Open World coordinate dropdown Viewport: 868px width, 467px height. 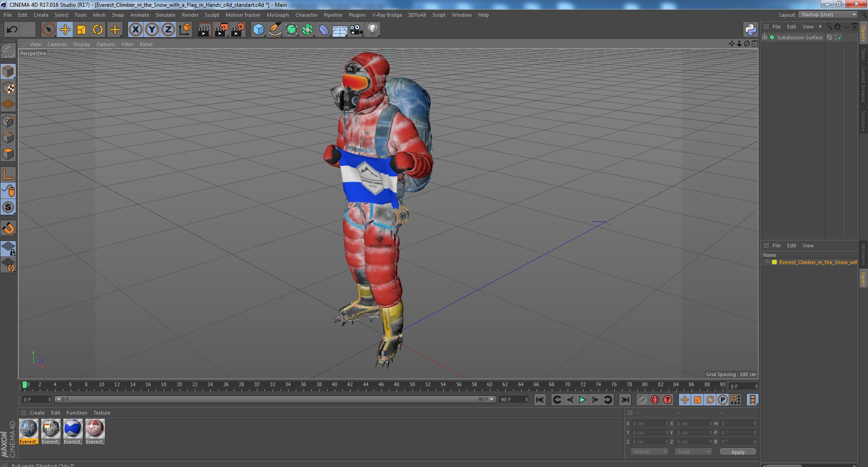click(650, 452)
